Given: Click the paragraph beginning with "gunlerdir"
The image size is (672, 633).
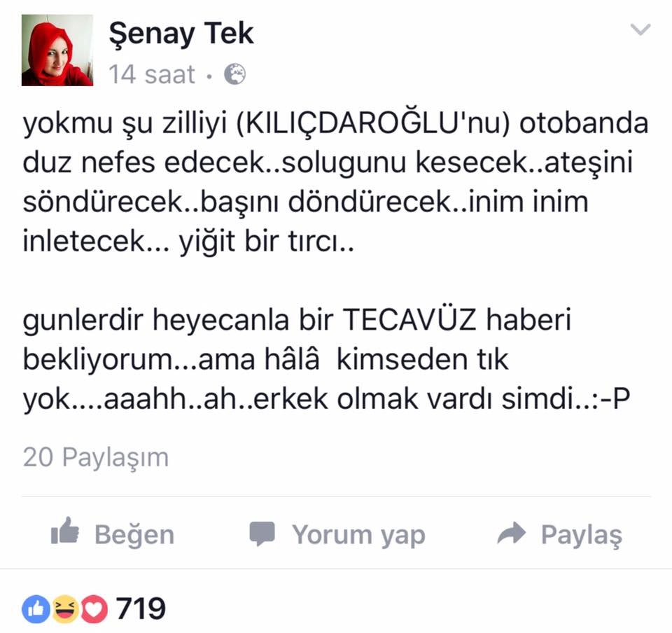Looking at the screenshot, I should [x=327, y=359].
